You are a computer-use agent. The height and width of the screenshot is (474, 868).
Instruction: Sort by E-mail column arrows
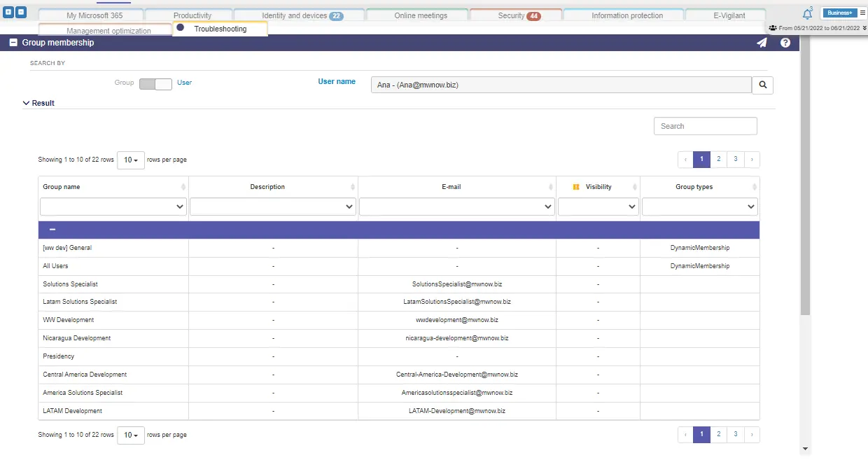[552, 187]
